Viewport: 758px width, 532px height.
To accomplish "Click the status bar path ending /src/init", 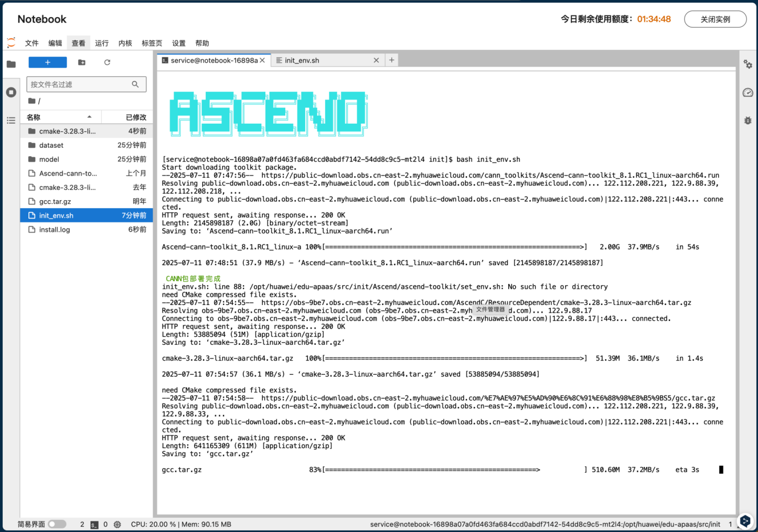I will (545, 524).
